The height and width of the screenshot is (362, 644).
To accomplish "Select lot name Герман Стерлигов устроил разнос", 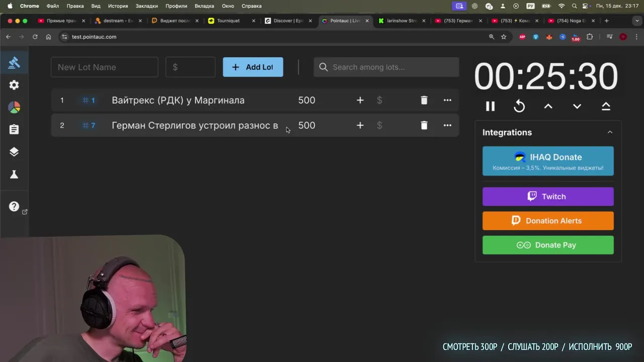I will pos(195,125).
